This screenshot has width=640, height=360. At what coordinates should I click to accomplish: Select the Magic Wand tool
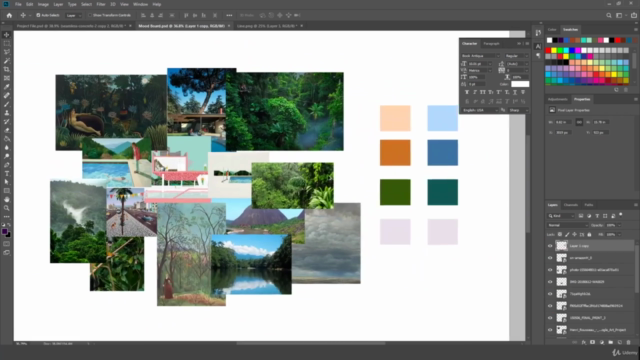coord(7,61)
